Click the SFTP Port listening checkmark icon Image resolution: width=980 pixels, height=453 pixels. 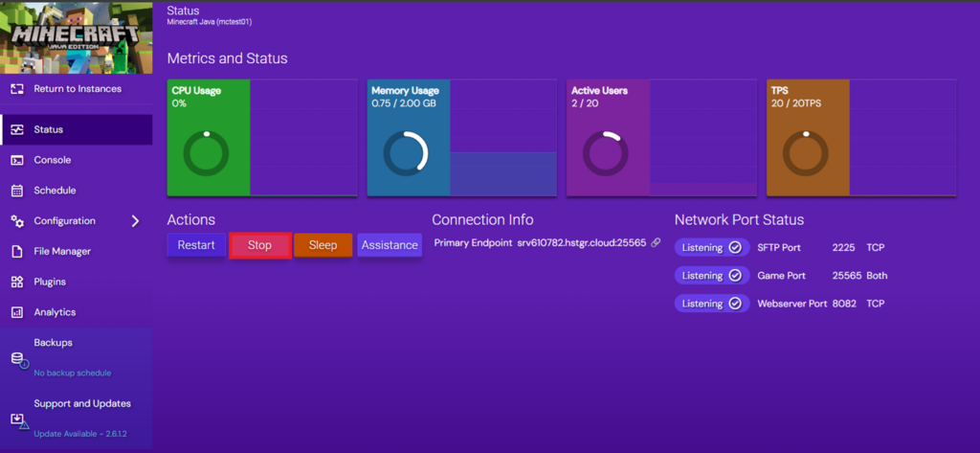[736, 248]
